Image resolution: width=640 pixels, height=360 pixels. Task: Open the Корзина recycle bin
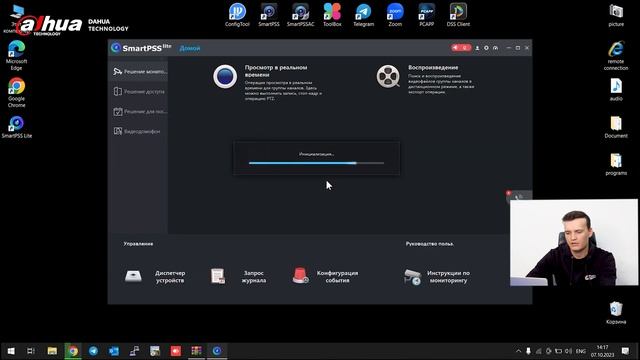(x=616, y=313)
